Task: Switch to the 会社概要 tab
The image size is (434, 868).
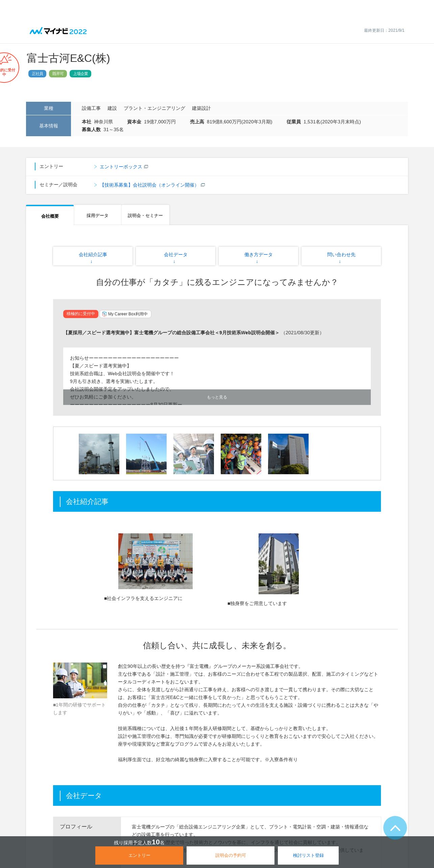Action: [x=50, y=216]
